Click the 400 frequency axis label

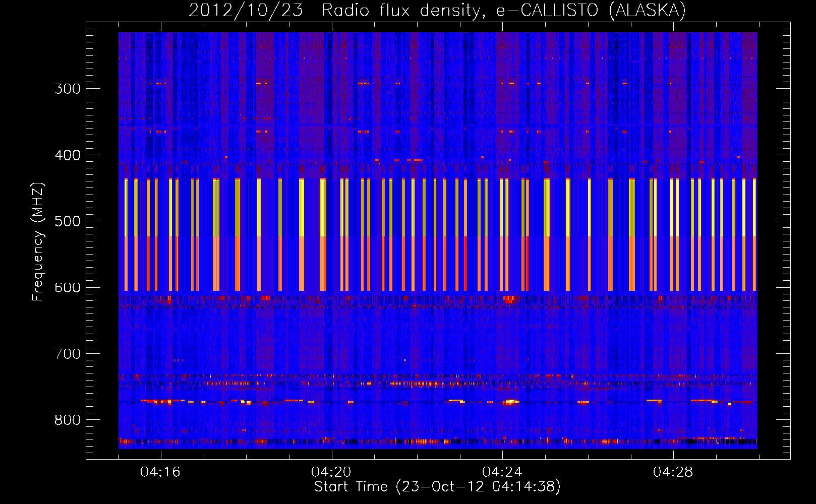coord(68,155)
